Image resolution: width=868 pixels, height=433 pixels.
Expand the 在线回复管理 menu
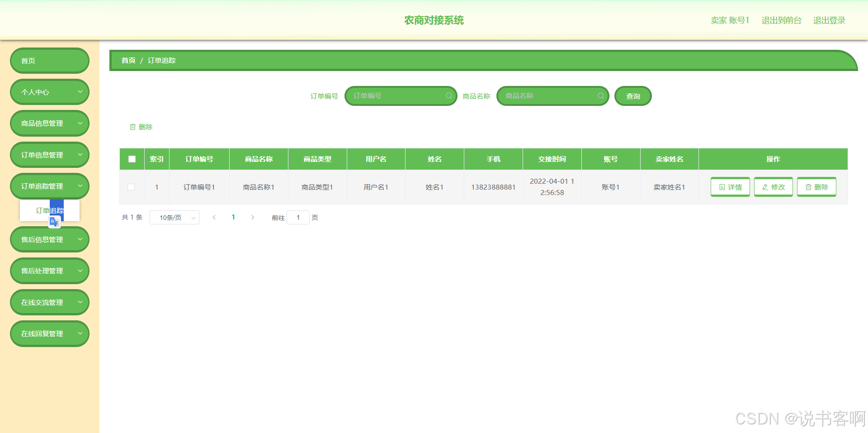point(50,333)
